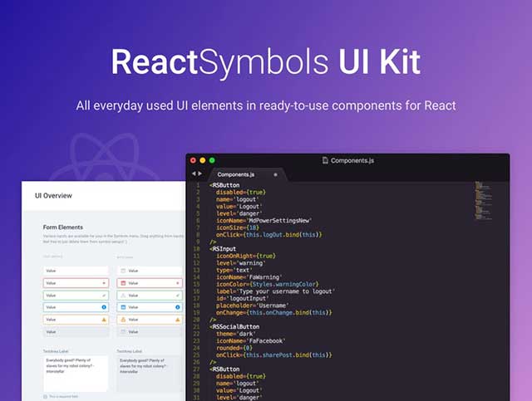This screenshot has height=401, width=532.
Task: Click the info icon in left blue input
Action: [104, 307]
